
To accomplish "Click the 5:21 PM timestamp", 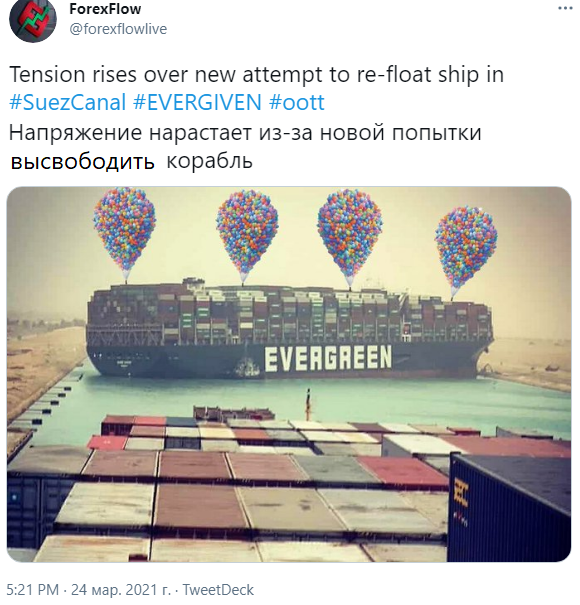I will coord(33,590).
